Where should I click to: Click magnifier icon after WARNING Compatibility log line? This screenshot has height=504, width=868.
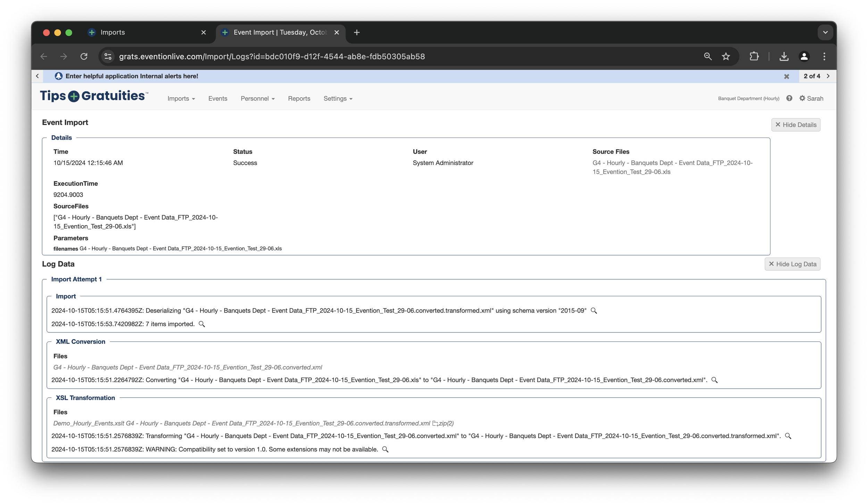[385, 449]
